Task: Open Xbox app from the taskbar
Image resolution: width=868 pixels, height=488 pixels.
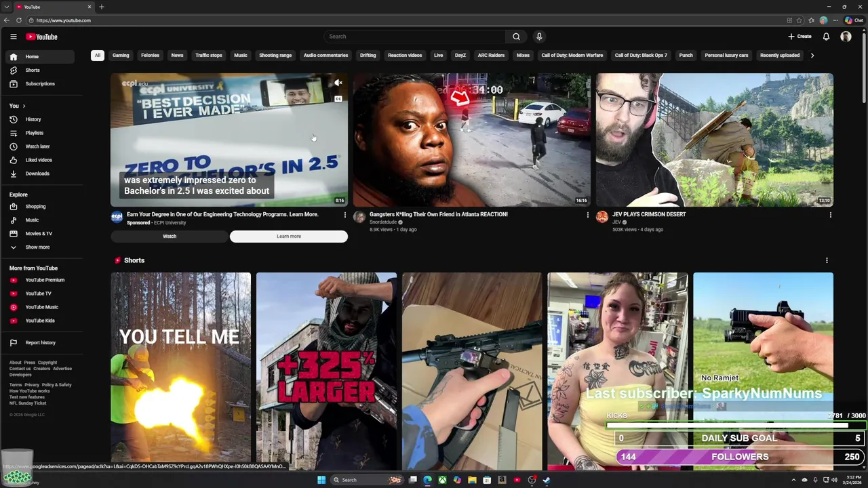Action: click(442, 480)
